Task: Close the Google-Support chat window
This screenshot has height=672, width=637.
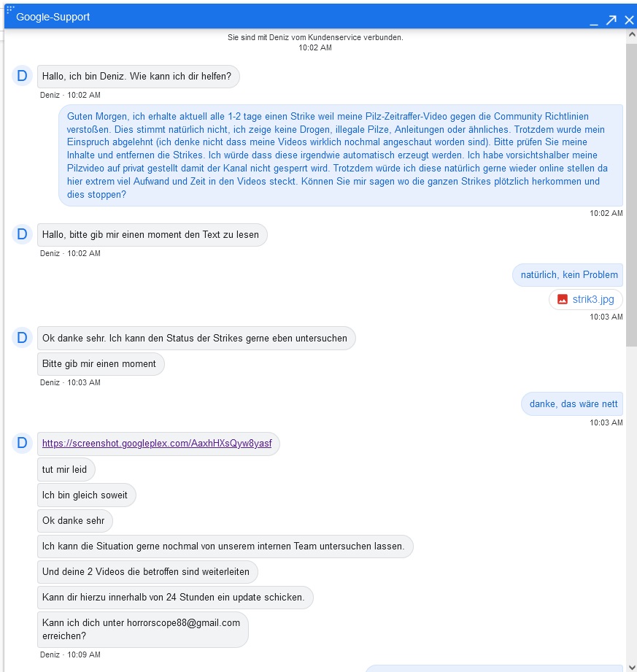Action: pyautogui.click(x=629, y=20)
